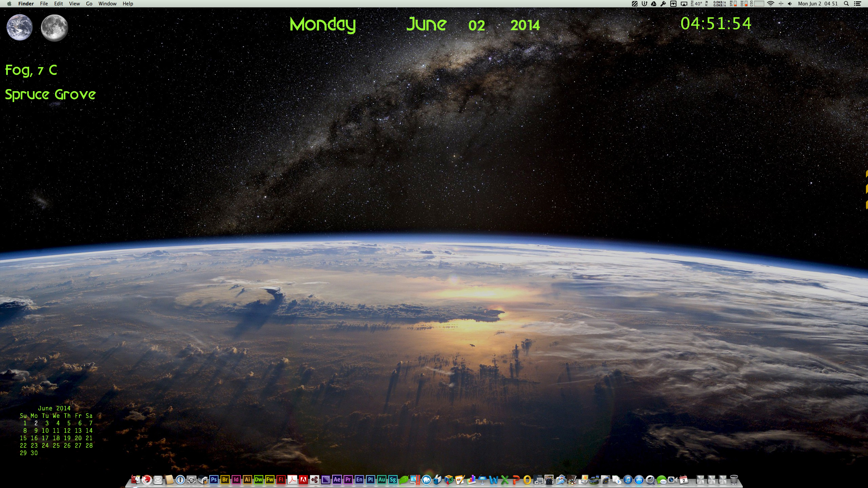Open Microsoft Word dock icon
This screenshot has width=868, height=488.
coord(493,480)
